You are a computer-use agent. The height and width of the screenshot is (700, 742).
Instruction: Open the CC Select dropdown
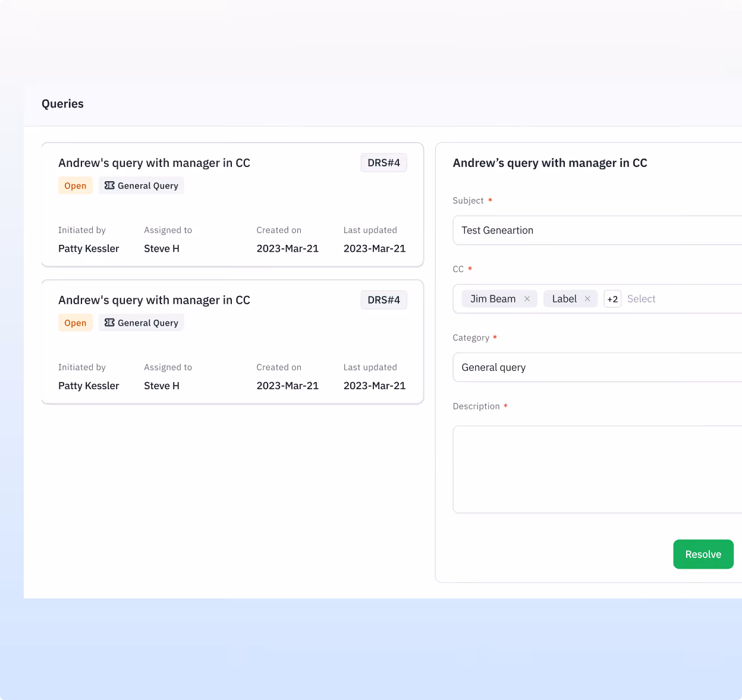tap(642, 299)
